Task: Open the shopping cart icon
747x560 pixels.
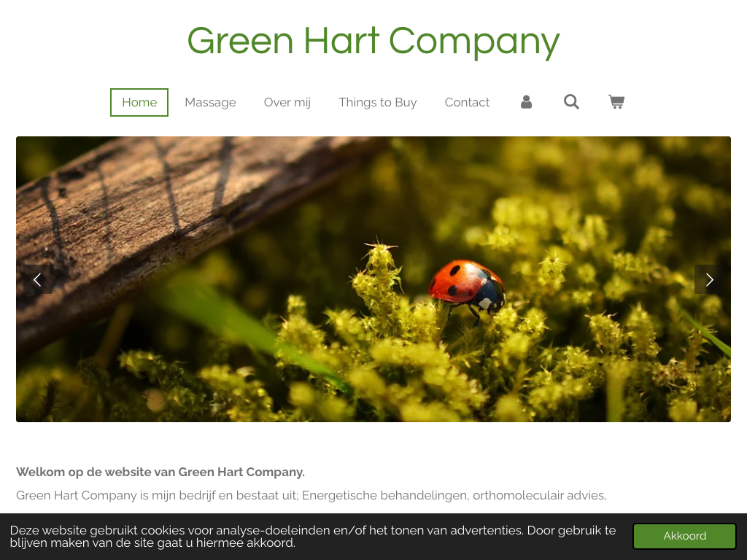Action: click(616, 102)
